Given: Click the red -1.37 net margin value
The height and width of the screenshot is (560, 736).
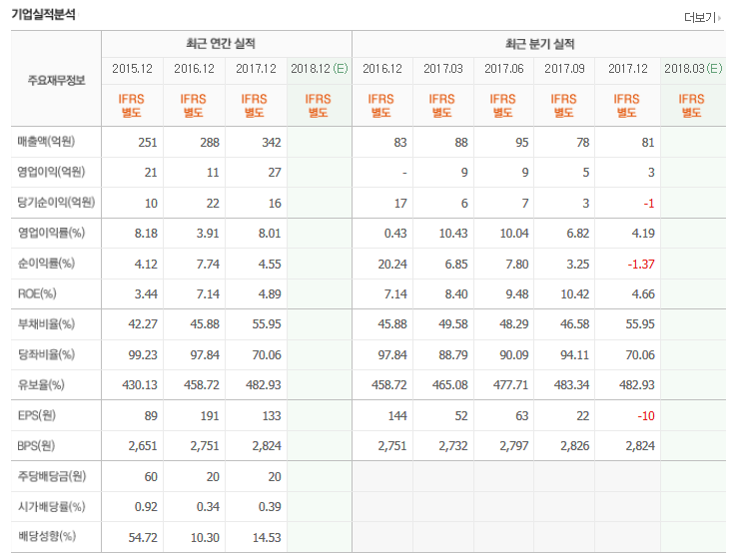Looking at the screenshot, I should click(641, 265).
